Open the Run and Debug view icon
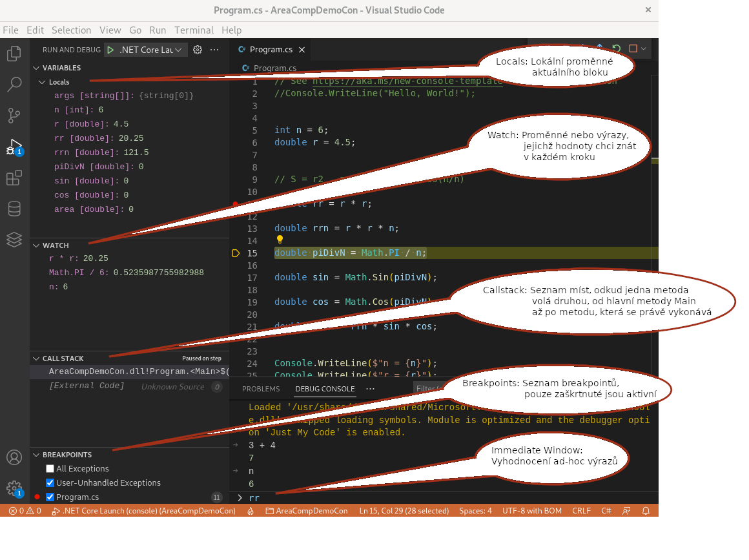The width and height of the screenshot is (749, 560). (x=14, y=147)
